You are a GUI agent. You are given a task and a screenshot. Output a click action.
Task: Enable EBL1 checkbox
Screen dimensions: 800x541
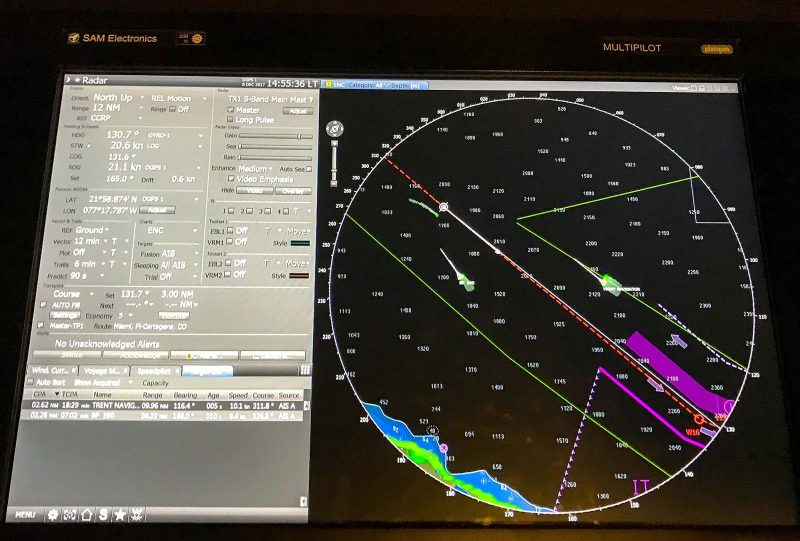pos(230,231)
